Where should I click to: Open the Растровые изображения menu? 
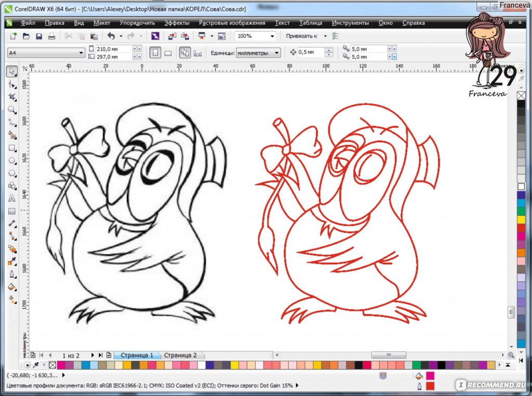[x=232, y=23]
